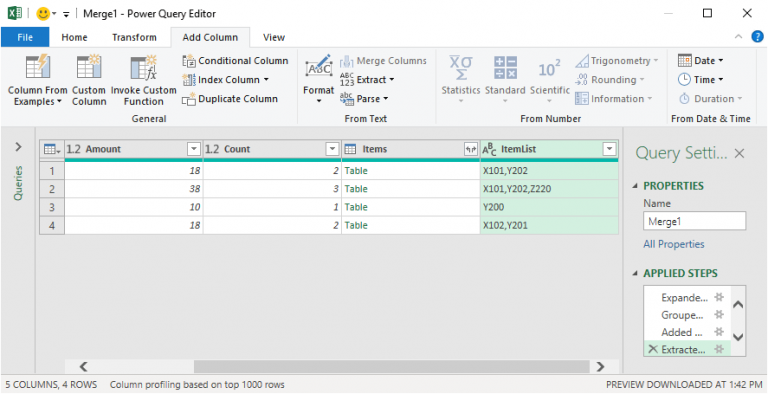Switch to the View tab
This screenshot has height=394, width=768.
point(274,37)
